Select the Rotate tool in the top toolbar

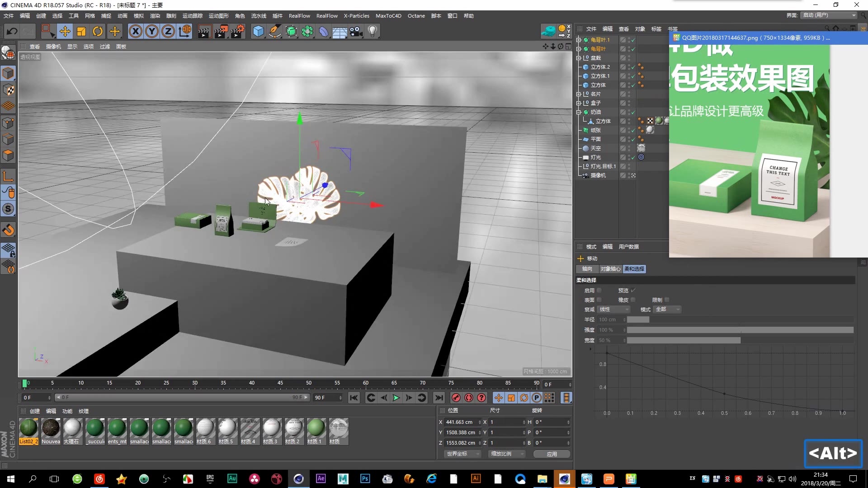[x=97, y=31]
